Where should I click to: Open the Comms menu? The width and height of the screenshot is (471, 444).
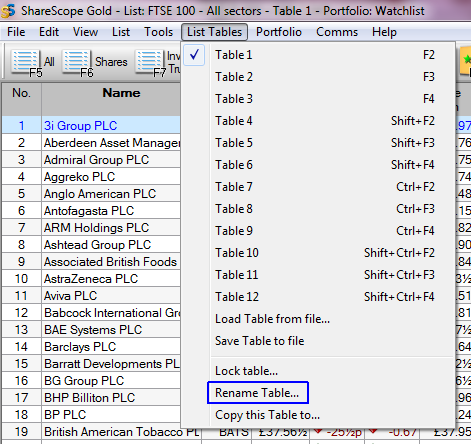(337, 32)
